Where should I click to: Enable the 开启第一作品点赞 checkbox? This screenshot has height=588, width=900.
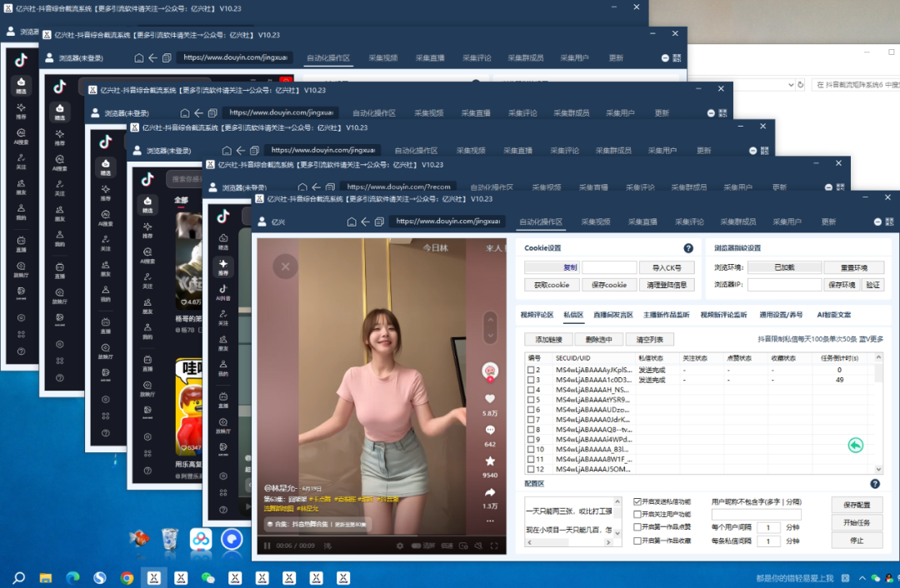pos(637,526)
